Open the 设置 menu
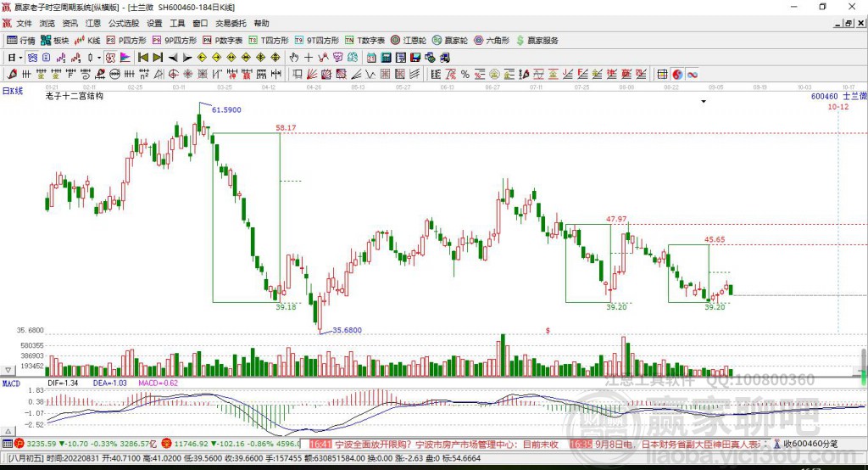 pos(154,23)
